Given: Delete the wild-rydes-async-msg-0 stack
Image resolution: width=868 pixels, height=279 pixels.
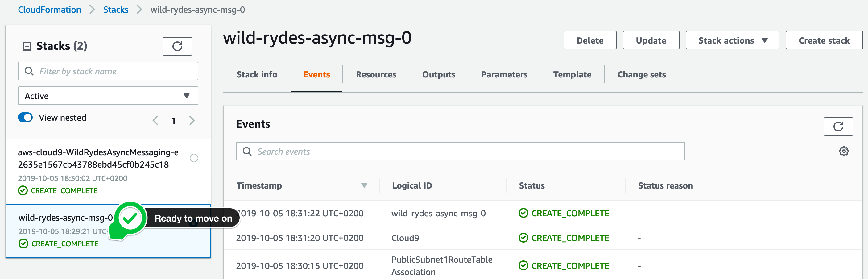Looking at the screenshot, I should click(x=590, y=40).
